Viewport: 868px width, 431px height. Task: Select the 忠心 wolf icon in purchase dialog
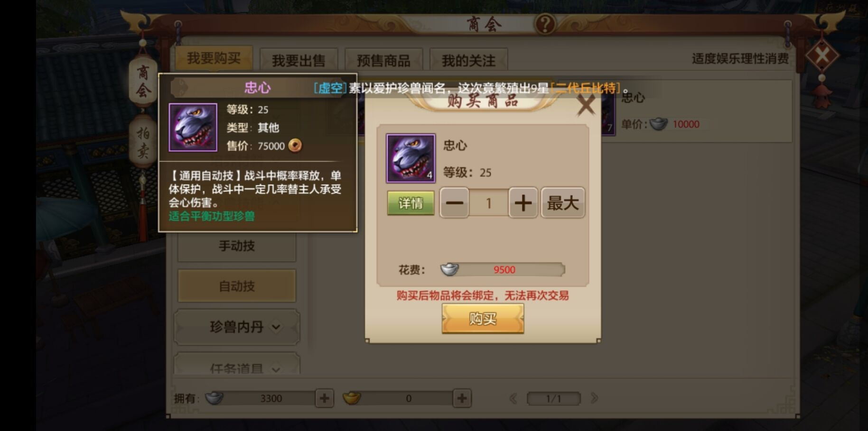[x=411, y=158]
